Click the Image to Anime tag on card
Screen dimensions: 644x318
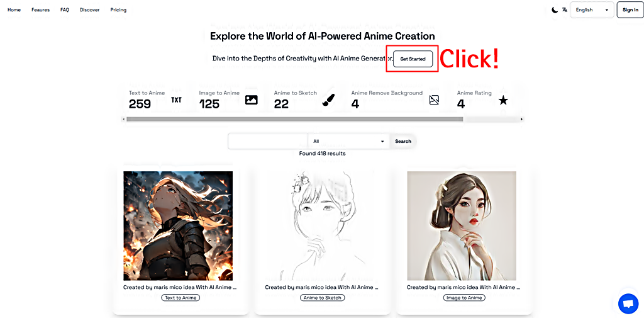[464, 297]
